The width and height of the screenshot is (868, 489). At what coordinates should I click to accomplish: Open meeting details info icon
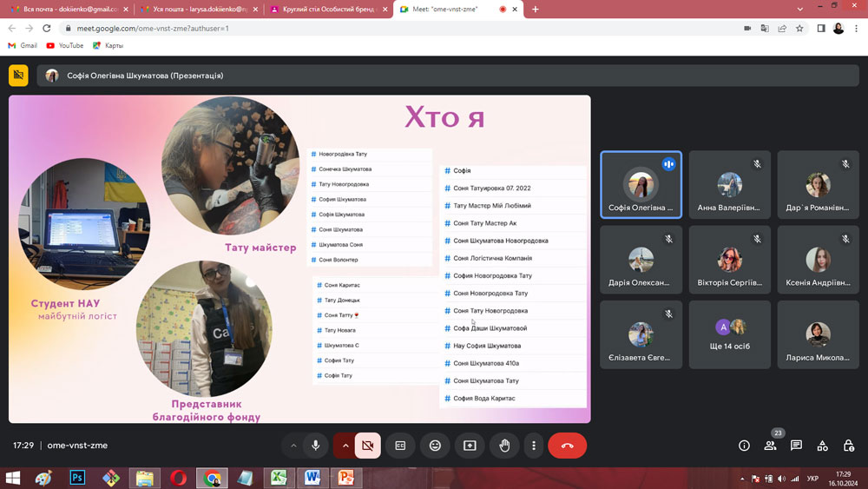pos(744,446)
